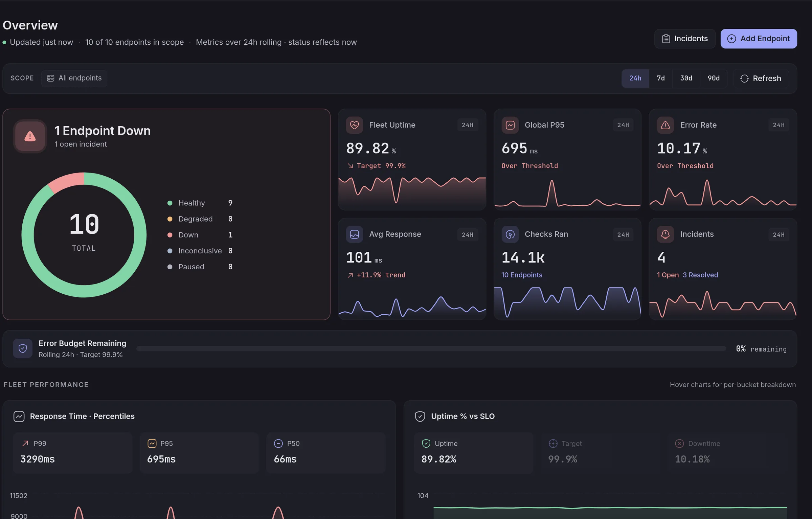Click the Error Budget shield icon
This screenshot has width=812, height=519.
pos(23,348)
